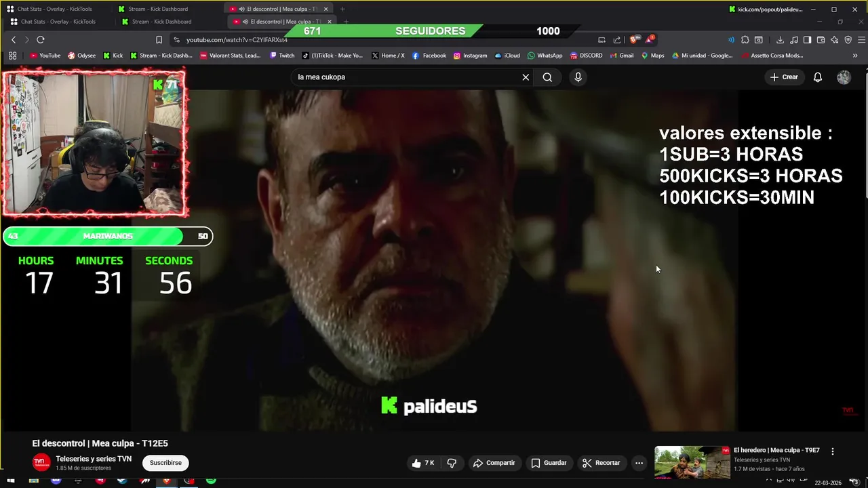Run search with the magnifier button
The image size is (868, 488).
pyautogui.click(x=547, y=77)
